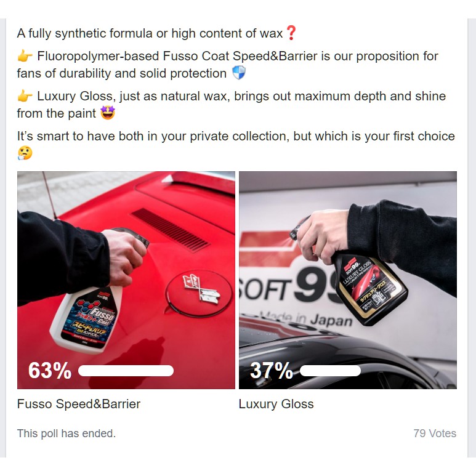Click the star-eyes emoji

(x=108, y=113)
